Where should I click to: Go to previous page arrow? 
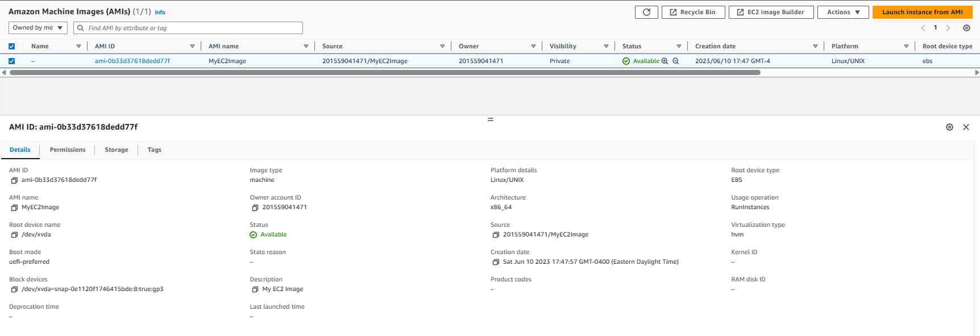(923, 28)
